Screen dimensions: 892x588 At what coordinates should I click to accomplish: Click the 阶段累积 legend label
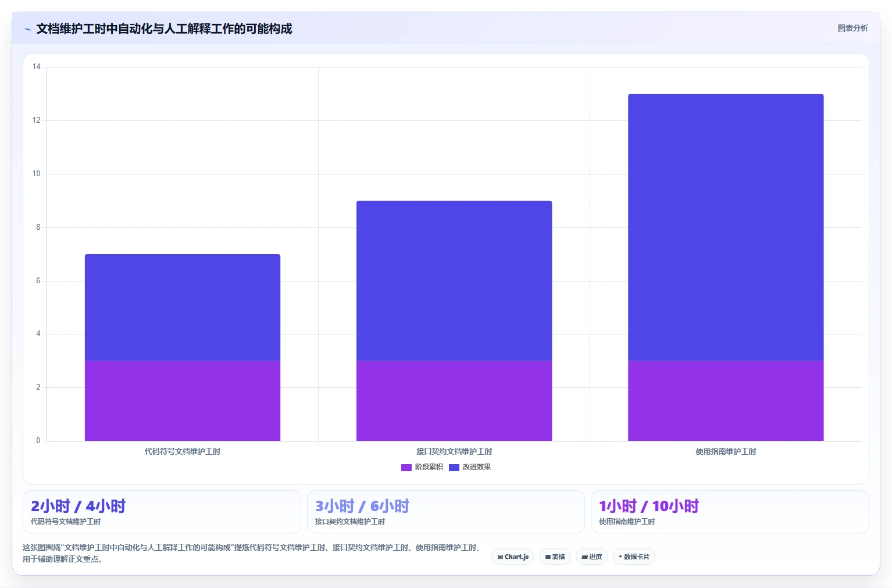429,467
